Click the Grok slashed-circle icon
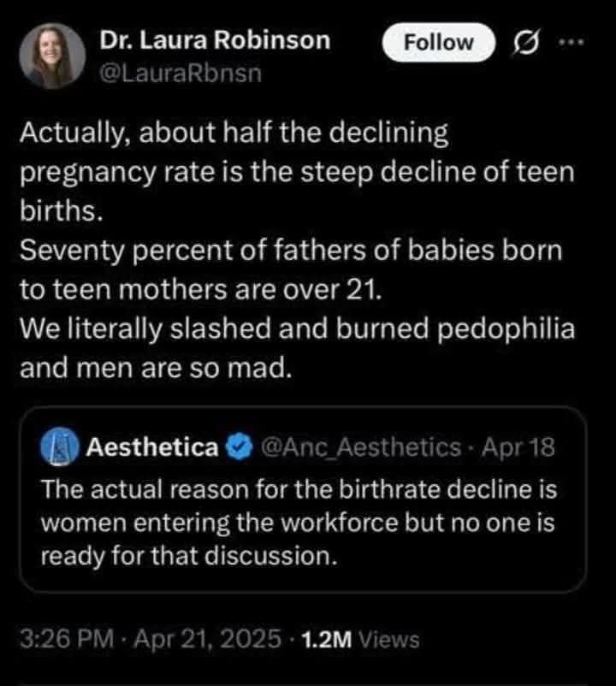The width and height of the screenshot is (616, 686). tap(520, 42)
